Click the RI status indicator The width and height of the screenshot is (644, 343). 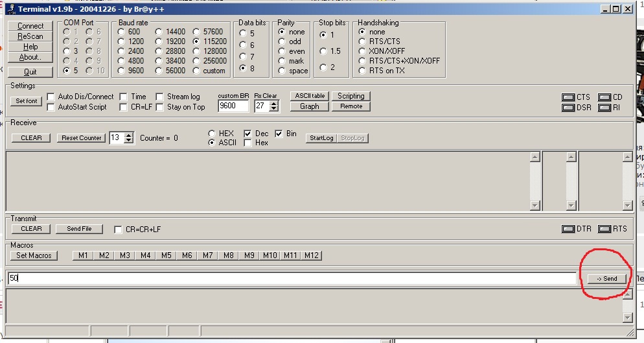[x=604, y=108]
